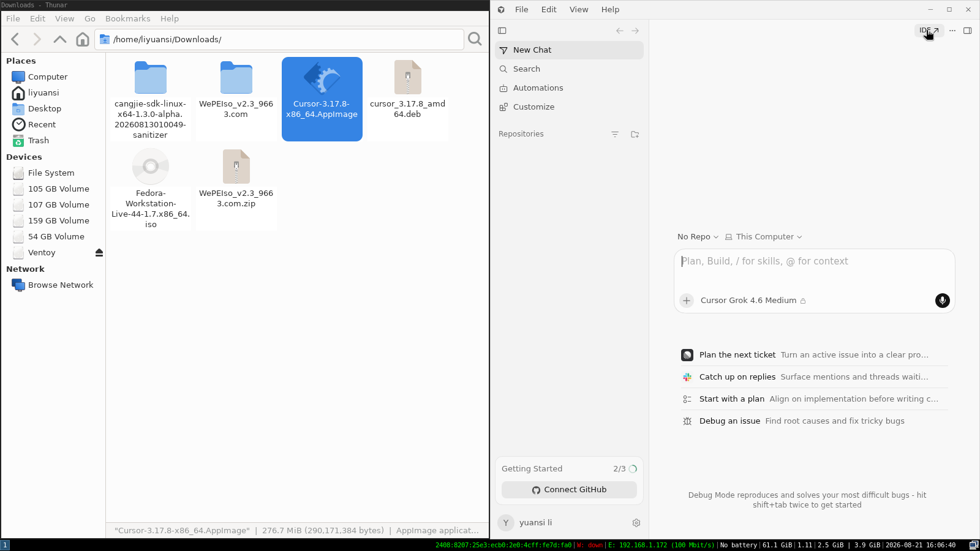Click the search icon in Thunar

point(475,39)
